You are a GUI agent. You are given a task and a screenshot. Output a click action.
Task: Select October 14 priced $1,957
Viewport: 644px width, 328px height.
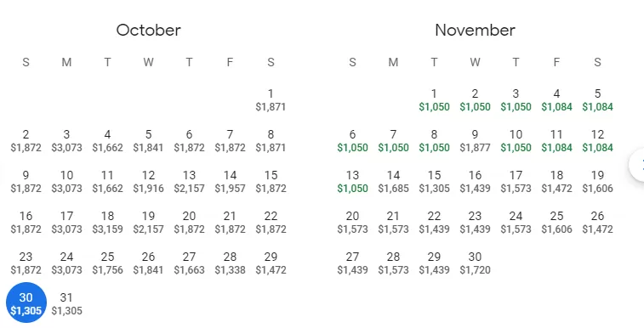pos(230,181)
